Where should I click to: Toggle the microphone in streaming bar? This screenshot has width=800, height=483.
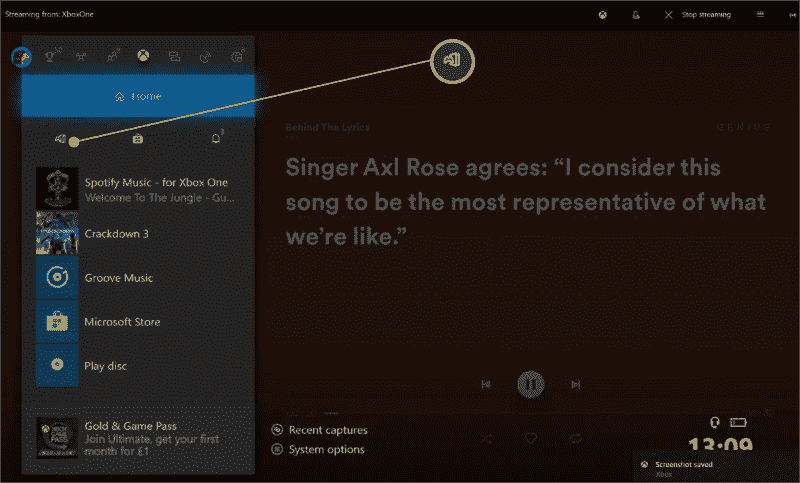click(x=636, y=15)
